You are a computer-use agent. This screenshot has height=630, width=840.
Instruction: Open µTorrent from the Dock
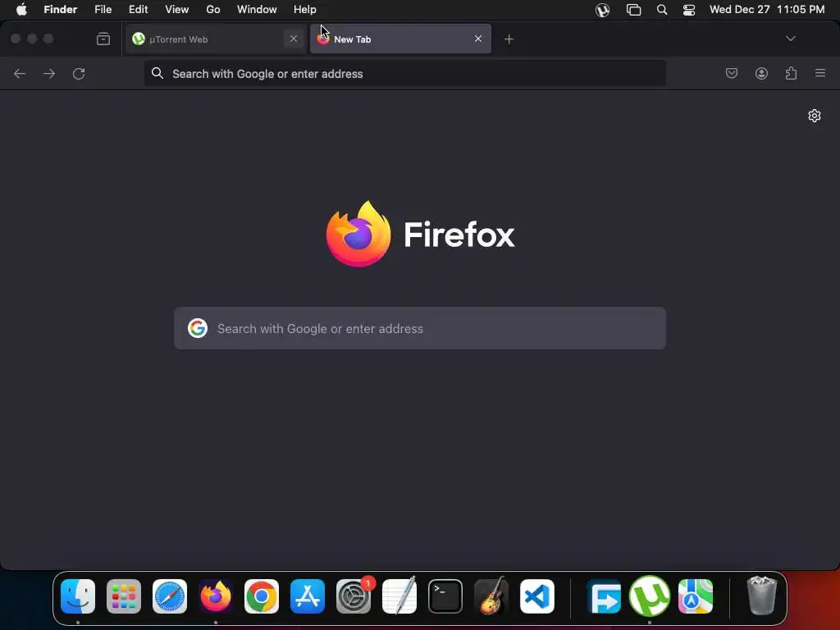coord(650,596)
